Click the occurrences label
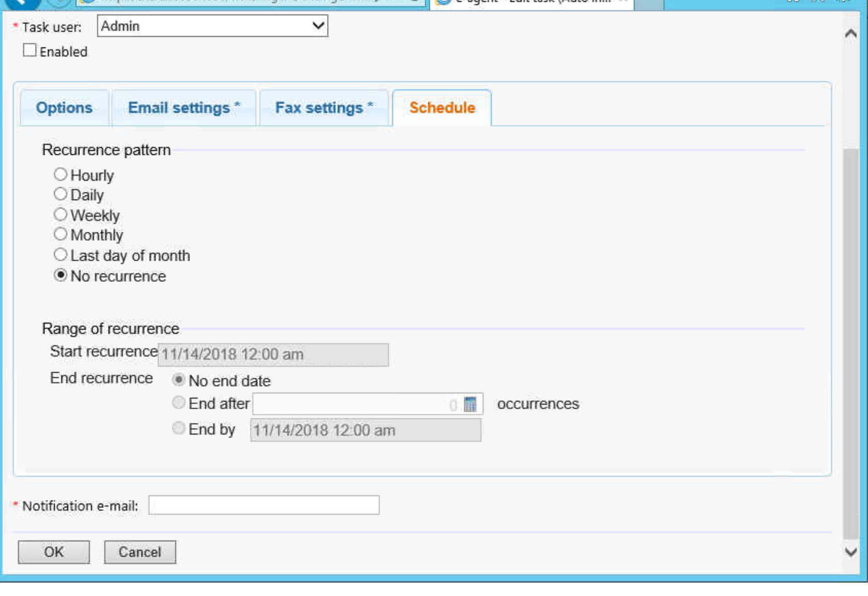The width and height of the screenshot is (868, 596). [x=538, y=404]
